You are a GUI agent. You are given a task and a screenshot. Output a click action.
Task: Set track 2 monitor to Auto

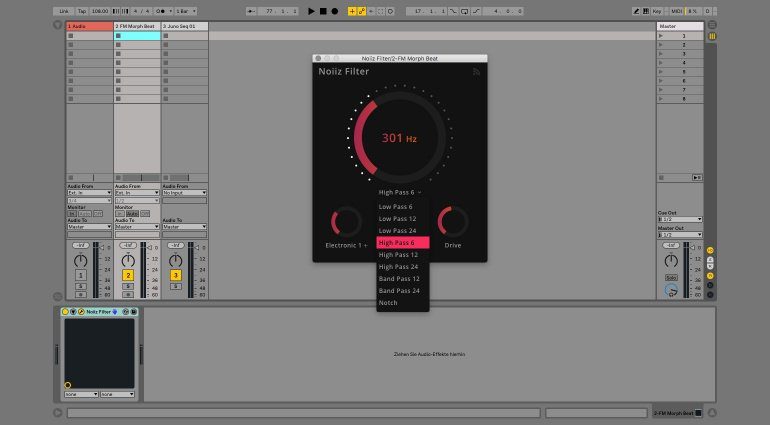(x=132, y=214)
